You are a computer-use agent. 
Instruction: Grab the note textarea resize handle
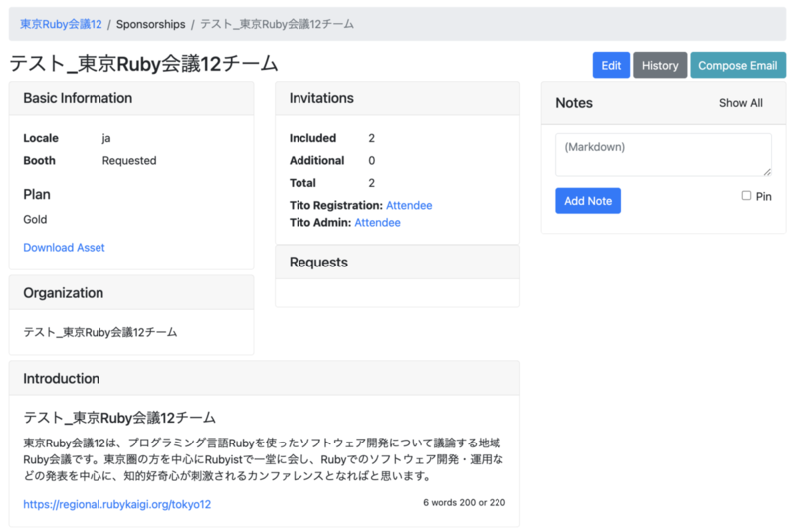(x=767, y=172)
